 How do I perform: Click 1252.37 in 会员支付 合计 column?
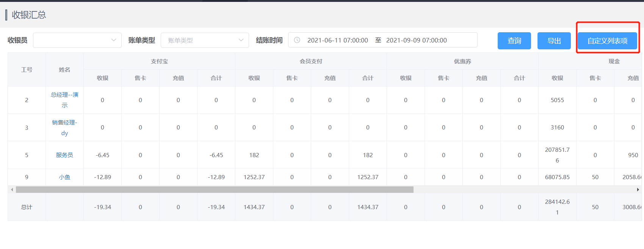tap(368, 177)
